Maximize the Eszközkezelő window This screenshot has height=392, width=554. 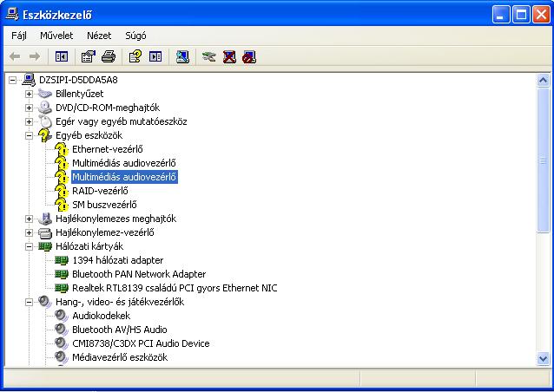point(521,15)
